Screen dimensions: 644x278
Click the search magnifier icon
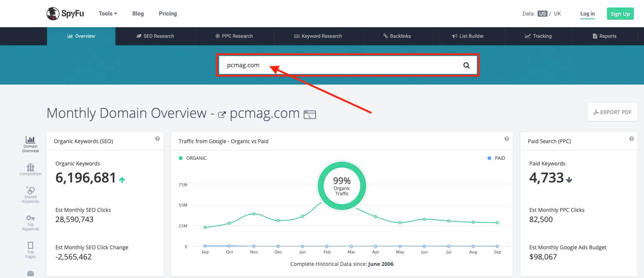click(466, 65)
